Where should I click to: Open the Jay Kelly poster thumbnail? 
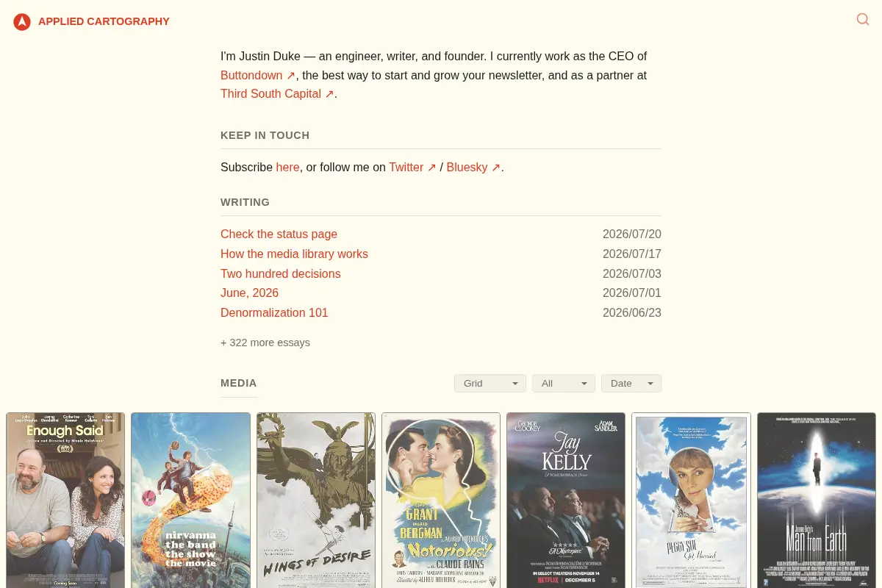[x=566, y=500]
